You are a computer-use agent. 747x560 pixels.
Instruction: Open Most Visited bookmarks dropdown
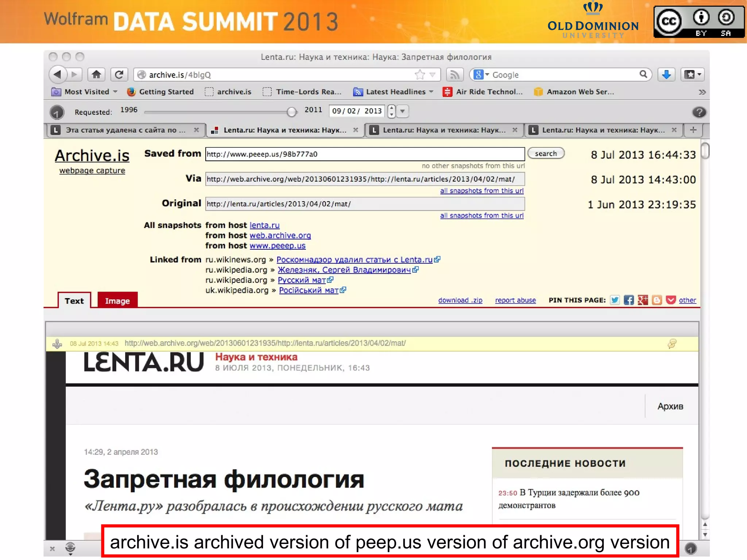click(86, 92)
